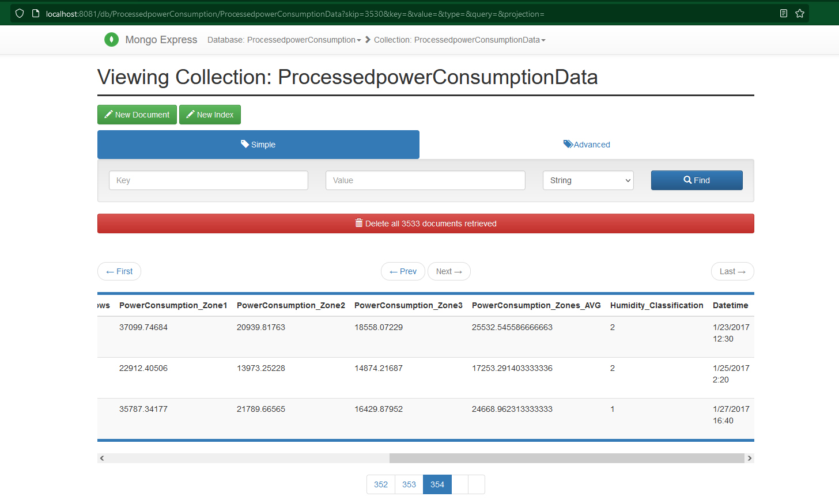Click the horizontal table scrollbar right arrow

pyautogui.click(x=749, y=457)
